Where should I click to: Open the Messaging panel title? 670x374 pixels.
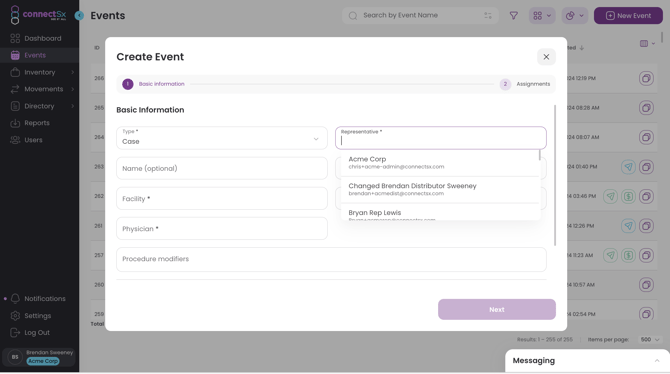534,361
